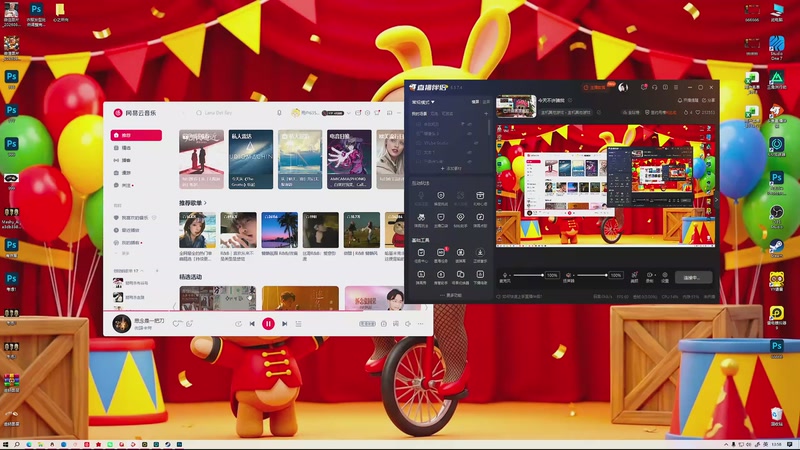Open the play queue list icon in player bar

click(x=298, y=324)
